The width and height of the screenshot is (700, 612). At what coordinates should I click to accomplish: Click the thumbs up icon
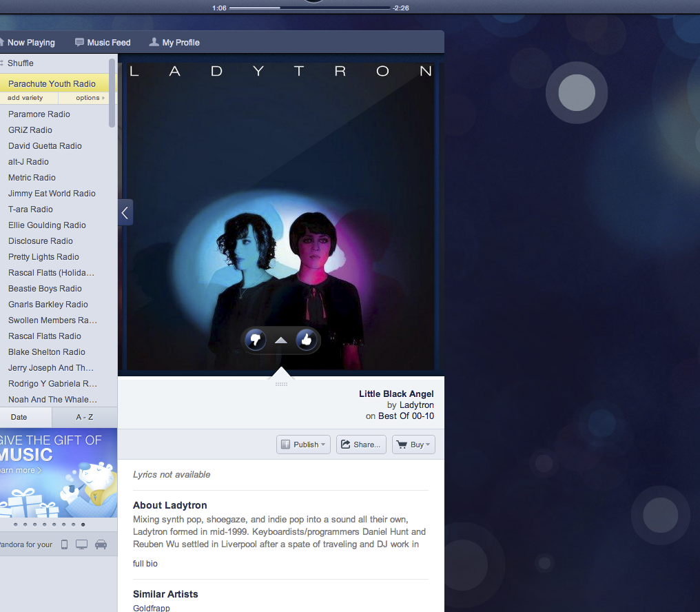coord(306,340)
